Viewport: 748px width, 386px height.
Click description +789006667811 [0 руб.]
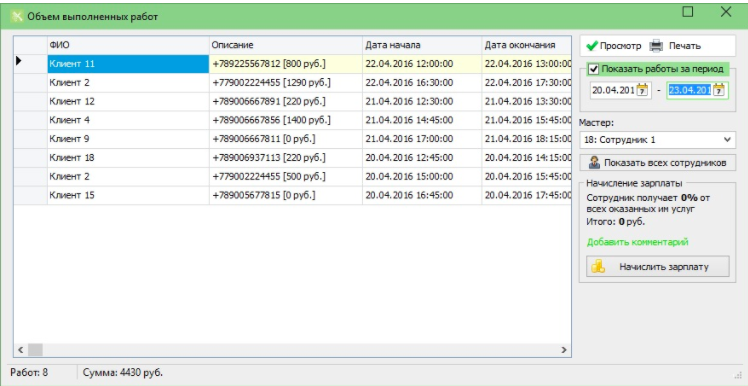point(286,139)
